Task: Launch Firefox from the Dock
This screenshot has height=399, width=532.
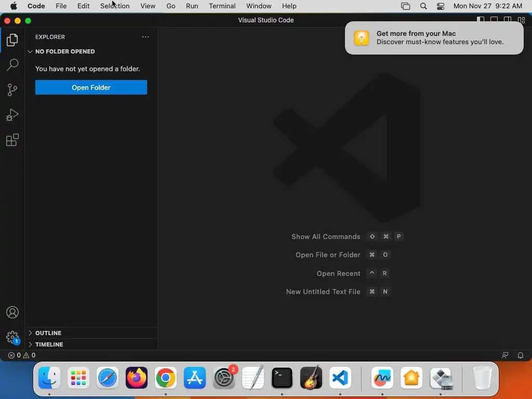Action: (137, 378)
